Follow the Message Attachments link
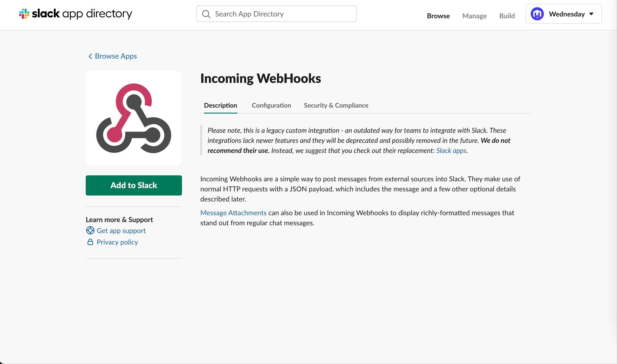The width and height of the screenshot is (617, 364). click(233, 213)
